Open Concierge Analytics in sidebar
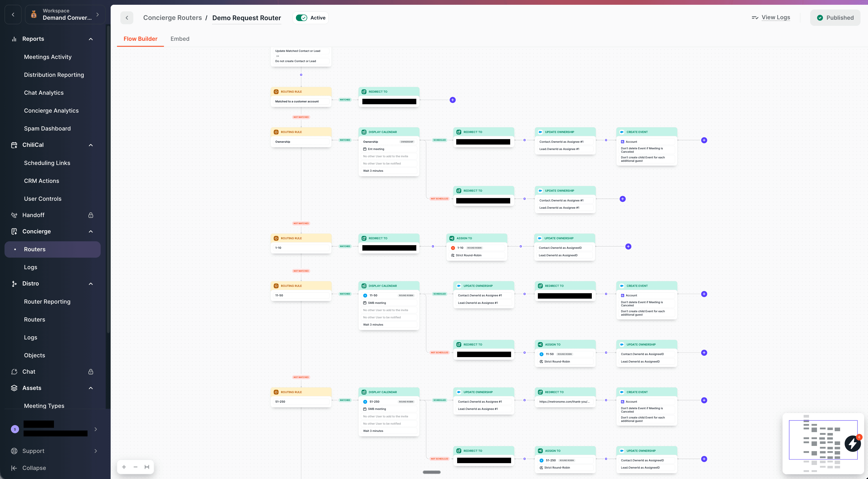868x479 pixels. point(51,111)
